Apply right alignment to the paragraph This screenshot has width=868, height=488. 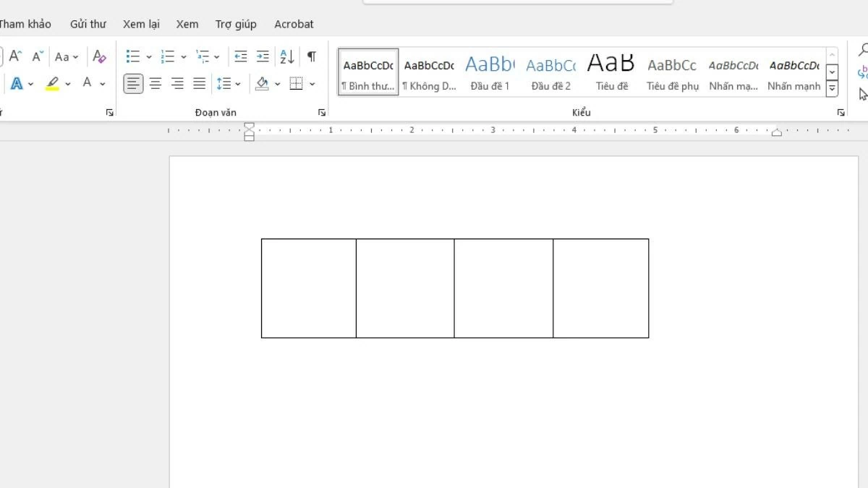177,84
